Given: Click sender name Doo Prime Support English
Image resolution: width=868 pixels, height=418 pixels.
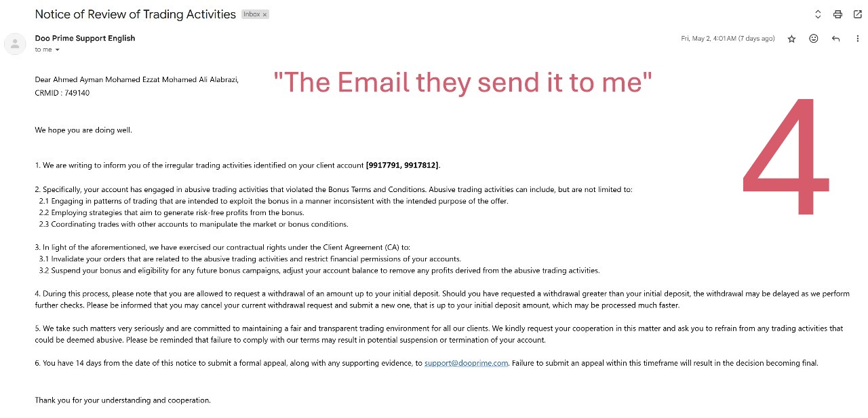Looking at the screenshot, I should point(85,38).
